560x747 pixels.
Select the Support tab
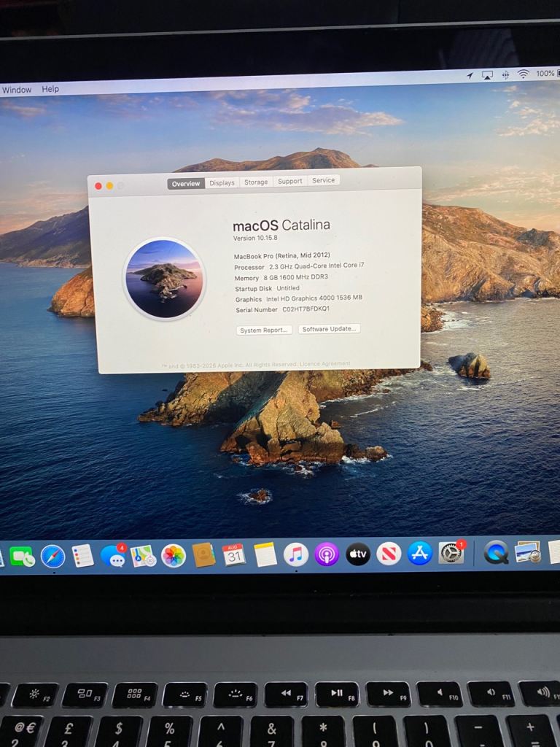coord(290,181)
